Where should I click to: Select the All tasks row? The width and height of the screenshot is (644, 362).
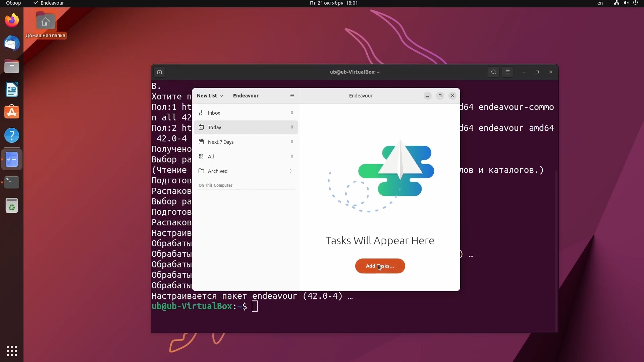[x=246, y=157]
